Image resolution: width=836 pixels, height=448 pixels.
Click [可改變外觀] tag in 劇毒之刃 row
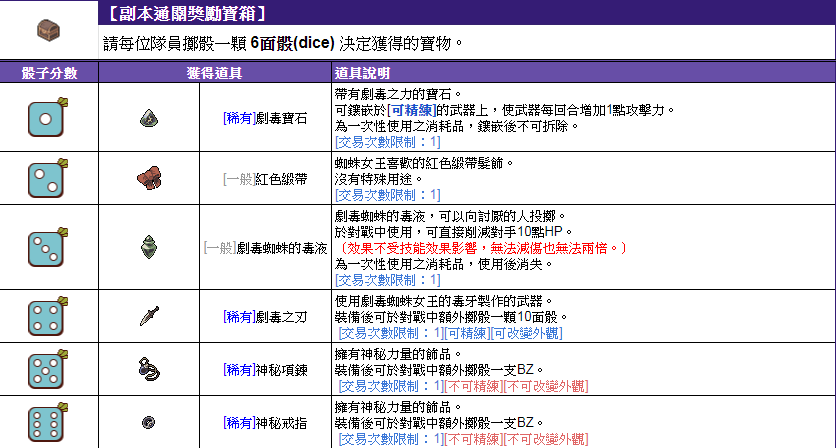coord(526,333)
